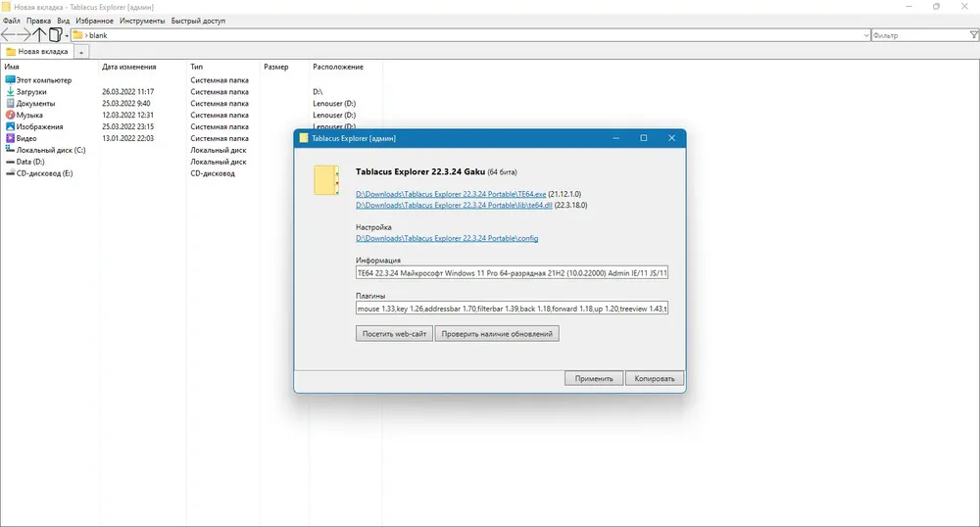Navigate up one folder level
Screen dimensions: 980x527
click(x=39, y=35)
